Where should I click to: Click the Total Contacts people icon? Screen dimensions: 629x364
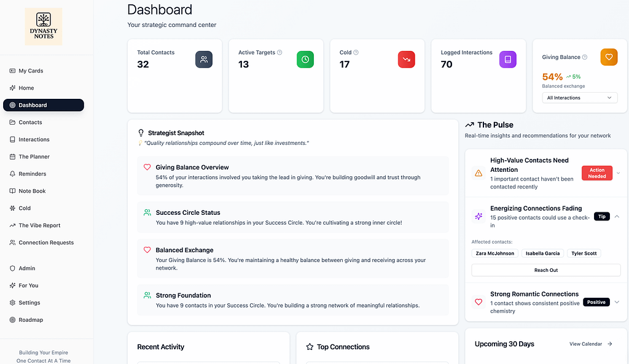(204, 60)
